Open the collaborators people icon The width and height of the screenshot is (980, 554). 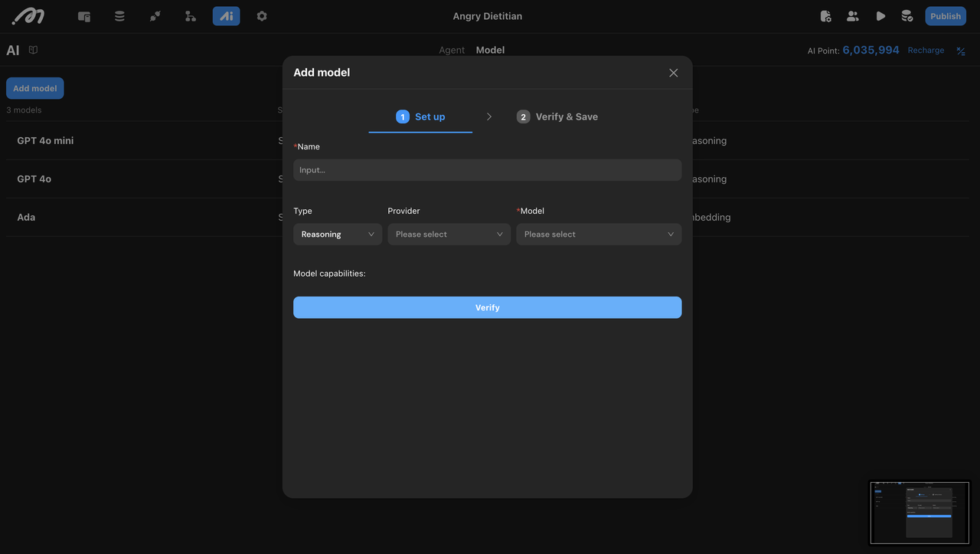853,16
